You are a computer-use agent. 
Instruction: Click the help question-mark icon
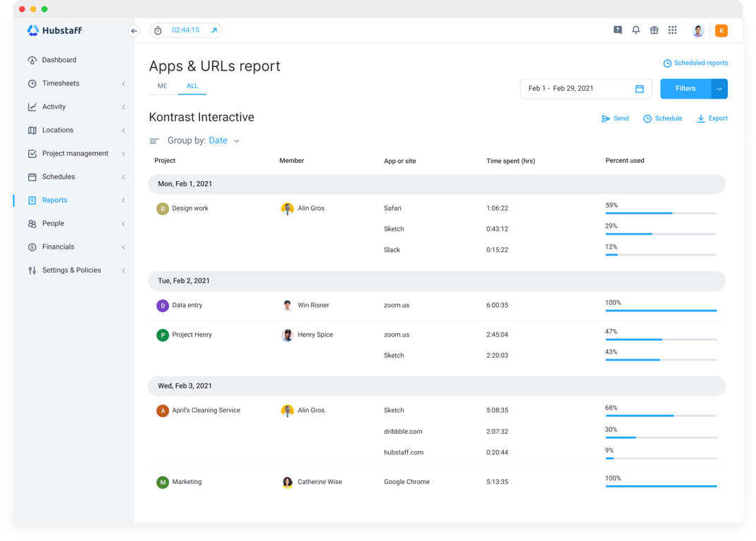617,30
